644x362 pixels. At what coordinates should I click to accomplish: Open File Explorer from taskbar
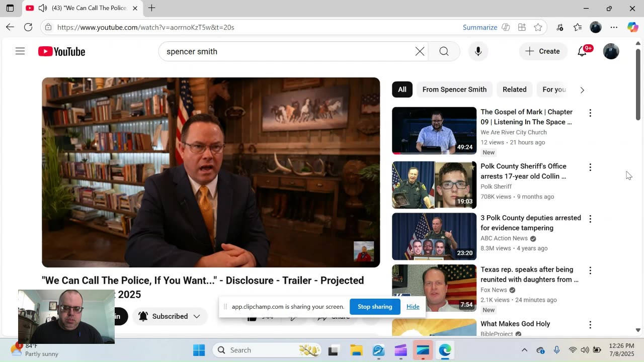tap(356, 350)
